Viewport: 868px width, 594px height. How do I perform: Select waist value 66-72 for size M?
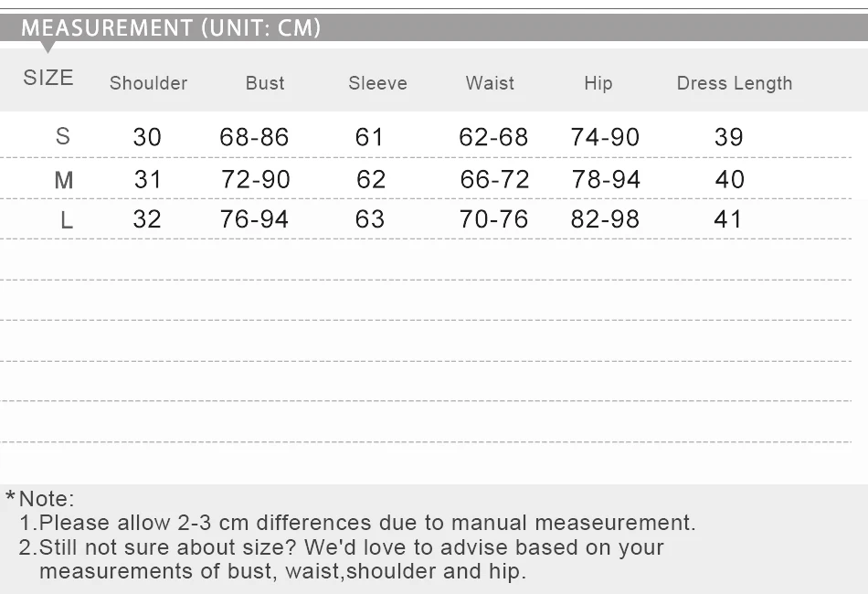click(494, 179)
